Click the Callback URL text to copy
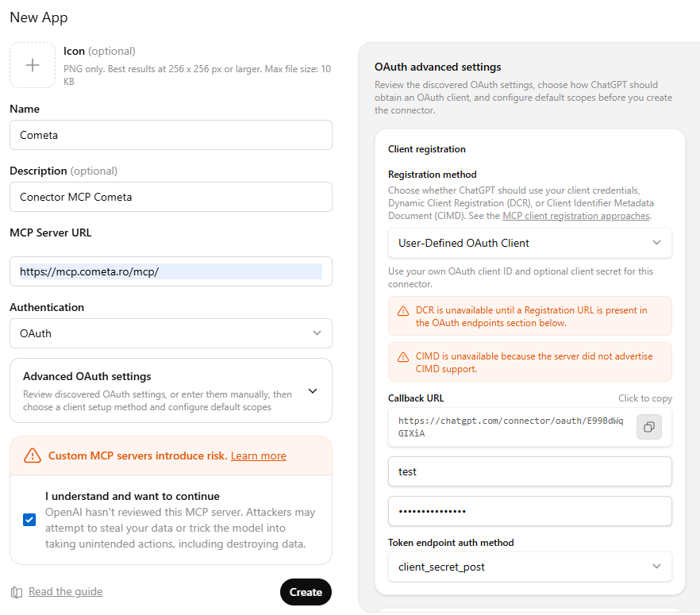Image resolution: width=700 pixels, height=615 pixels. [x=511, y=427]
